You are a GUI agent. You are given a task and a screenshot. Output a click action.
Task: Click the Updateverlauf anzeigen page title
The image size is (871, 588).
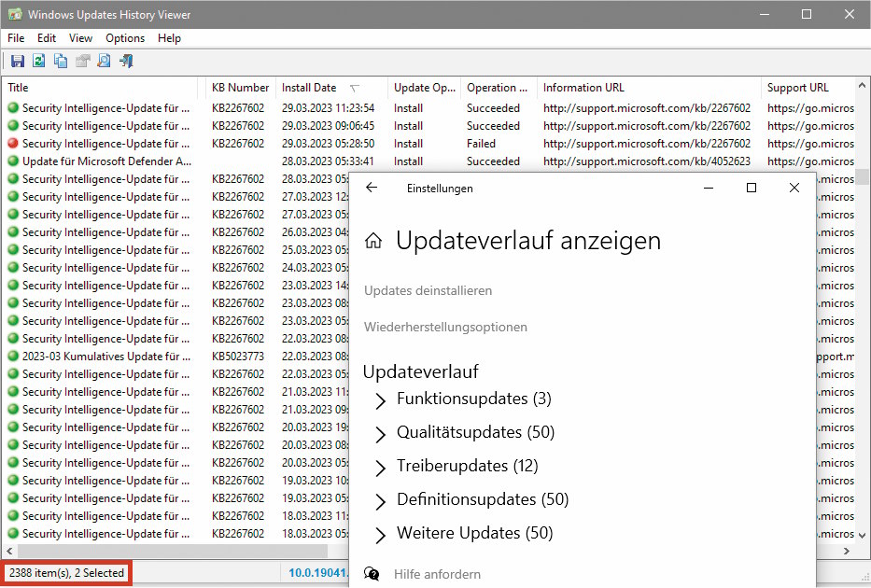528,241
